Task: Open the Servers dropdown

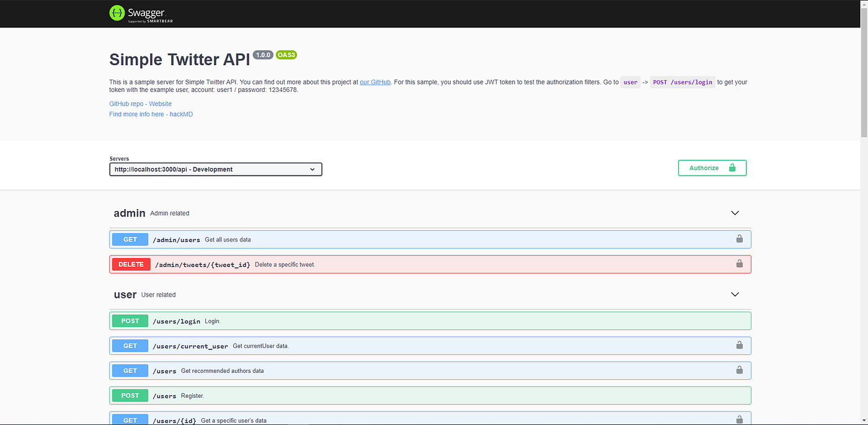Action: click(x=216, y=169)
